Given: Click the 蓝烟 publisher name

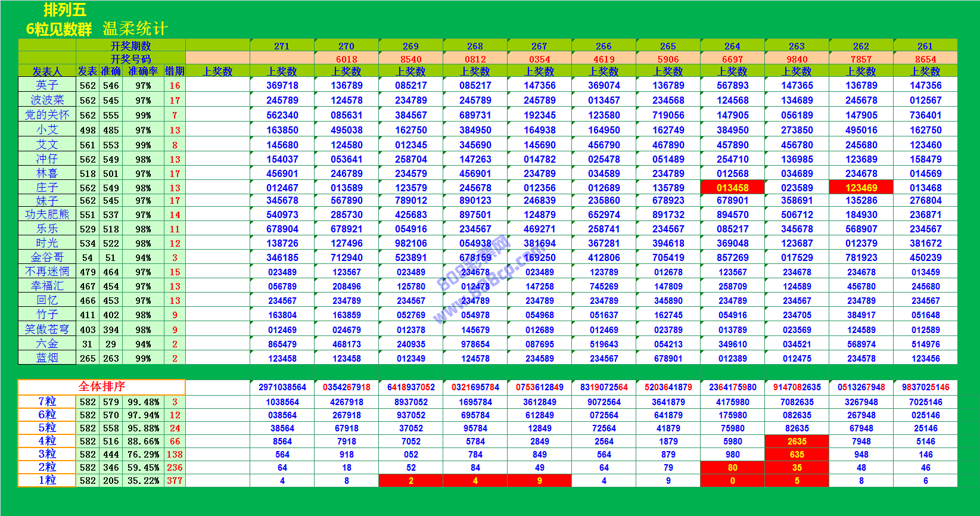Looking at the screenshot, I should click(46, 358).
